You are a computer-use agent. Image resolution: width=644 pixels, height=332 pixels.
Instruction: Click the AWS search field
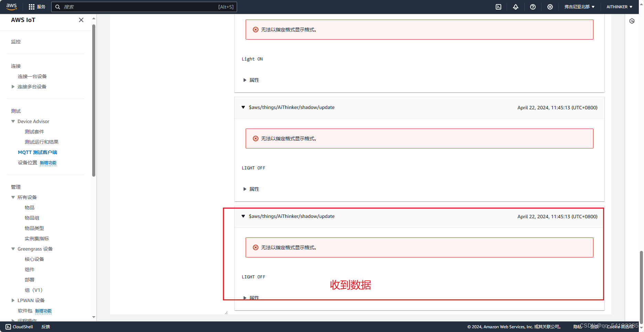(144, 7)
